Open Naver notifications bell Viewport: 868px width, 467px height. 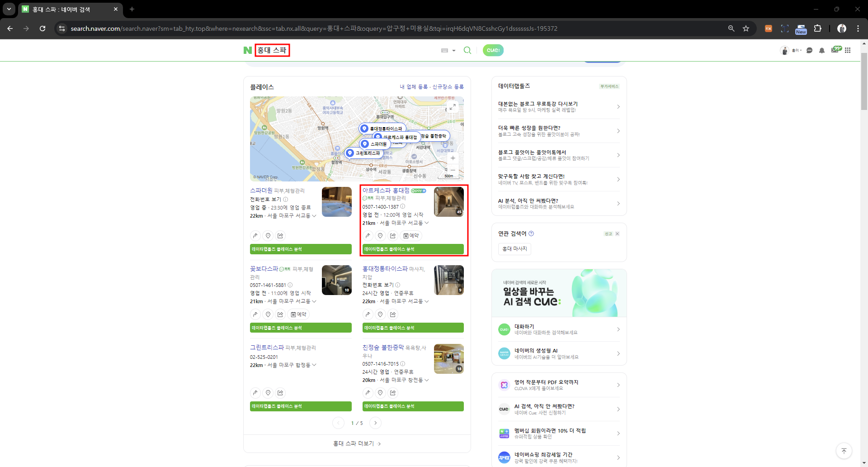822,50
